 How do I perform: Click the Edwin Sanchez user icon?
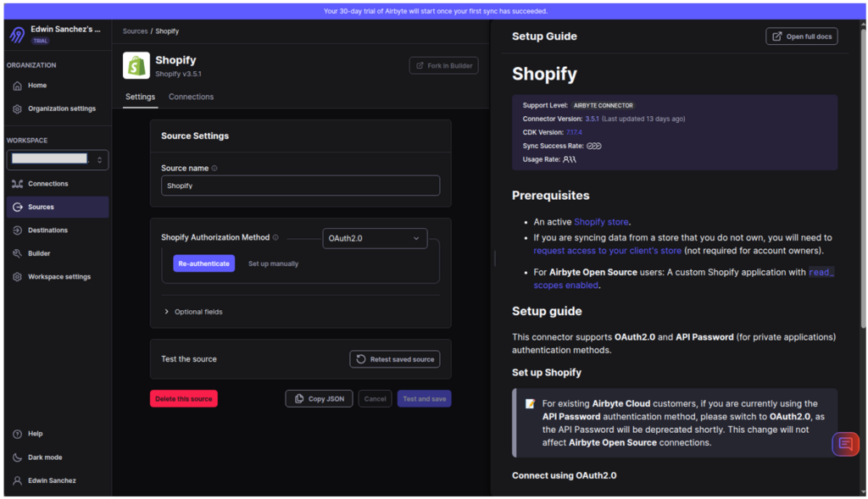pos(17,480)
